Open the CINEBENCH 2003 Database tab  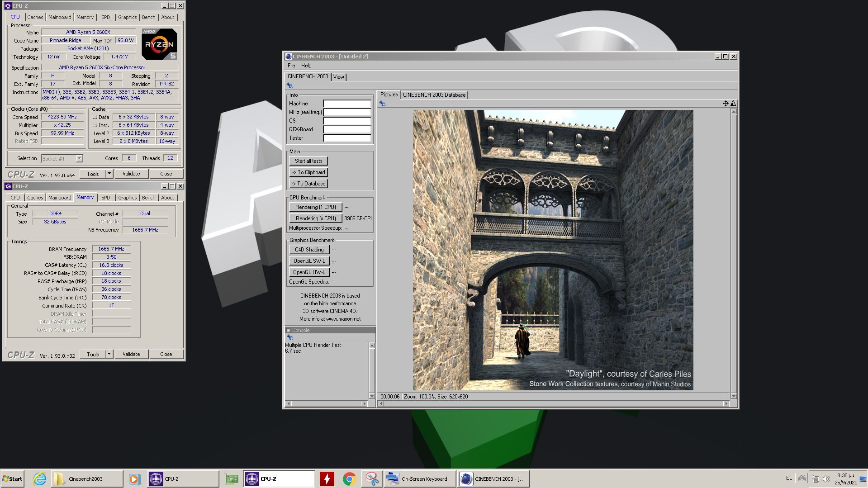pos(434,95)
